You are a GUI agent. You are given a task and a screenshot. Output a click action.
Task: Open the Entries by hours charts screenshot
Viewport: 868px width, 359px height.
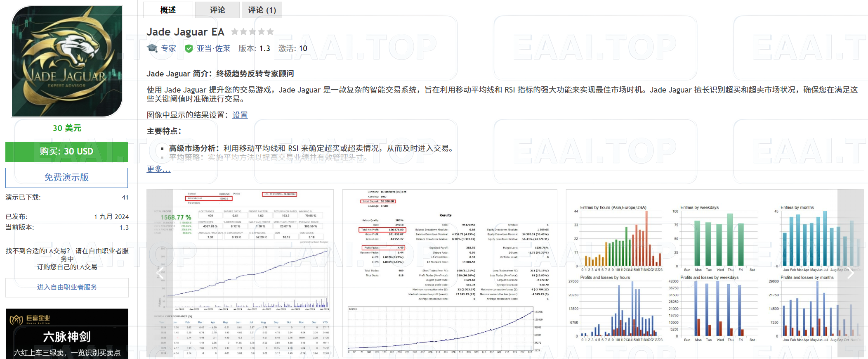[715, 273]
